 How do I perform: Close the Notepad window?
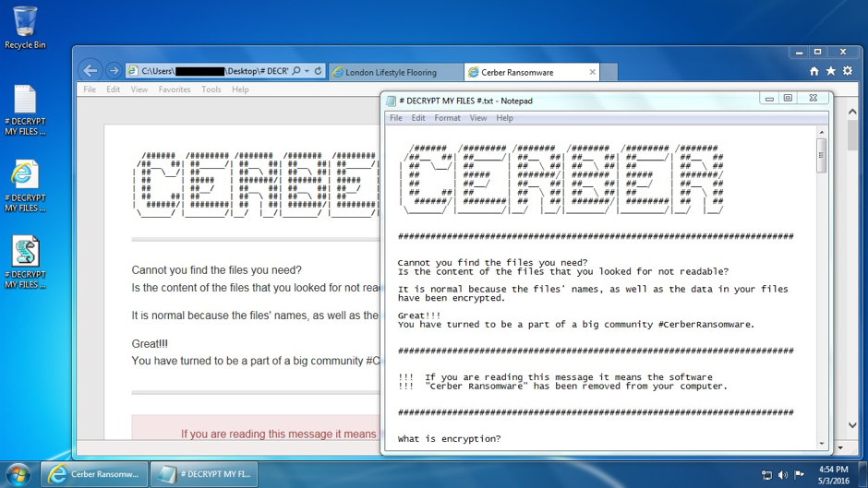click(x=813, y=99)
